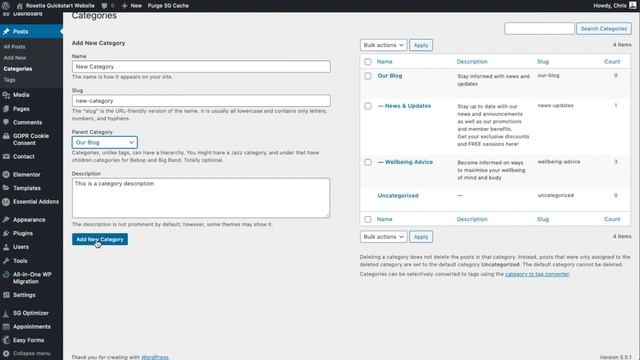
Task: Click the Slug input field with new-category
Action: (201, 101)
